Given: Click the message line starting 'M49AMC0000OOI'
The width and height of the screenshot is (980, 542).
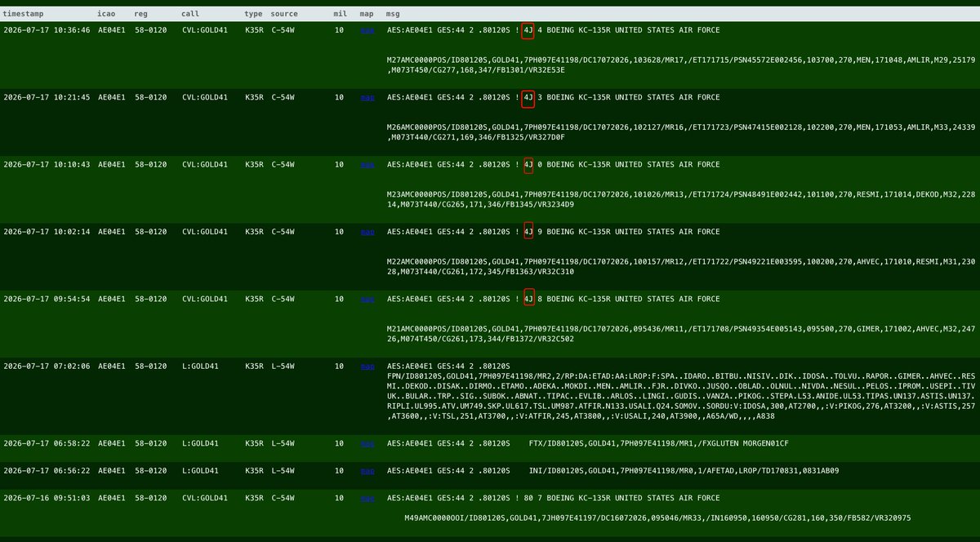Looking at the screenshot, I should pyautogui.click(x=657, y=518).
